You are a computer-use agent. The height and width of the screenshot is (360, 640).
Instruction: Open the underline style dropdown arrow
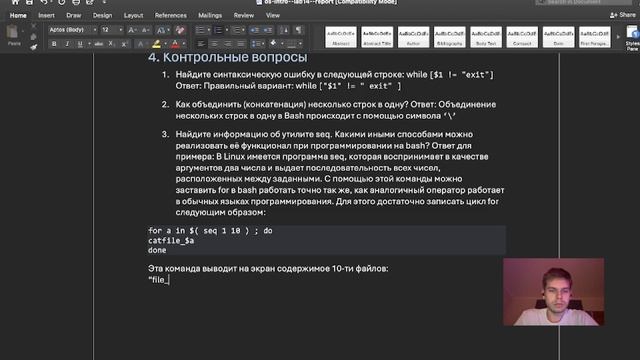tap(89, 44)
